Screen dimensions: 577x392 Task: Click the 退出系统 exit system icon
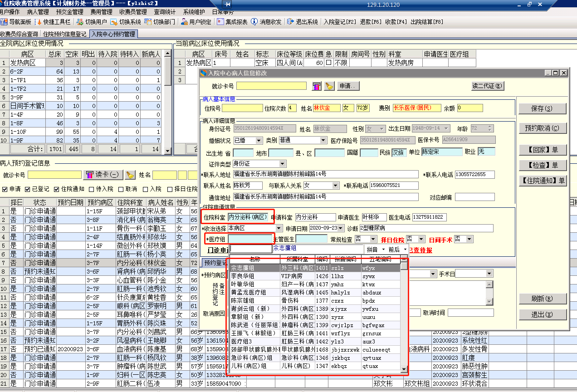(x=291, y=22)
